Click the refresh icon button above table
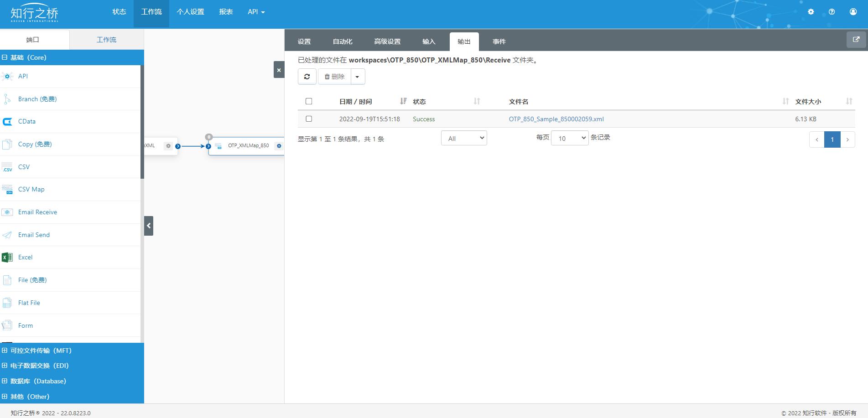The height and width of the screenshot is (418, 868). point(307,77)
